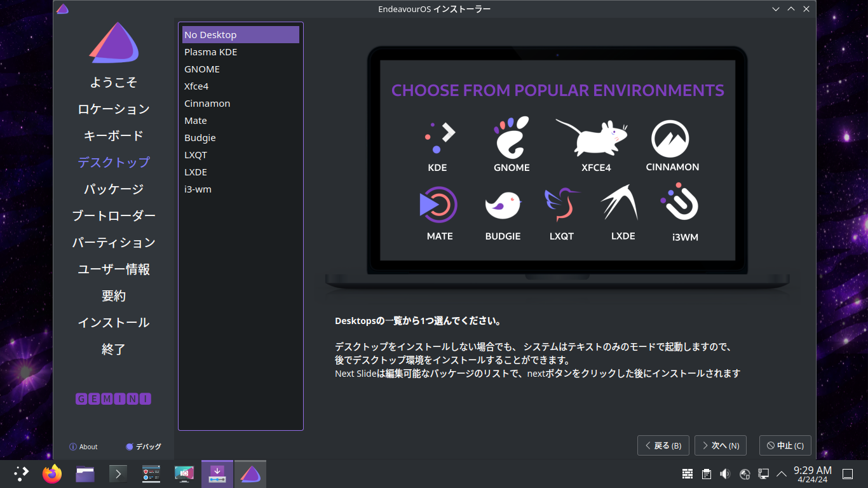The height and width of the screenshot is (488, 868).
Task: Select GNOME in the desktop list
Action: pos(241,69)
